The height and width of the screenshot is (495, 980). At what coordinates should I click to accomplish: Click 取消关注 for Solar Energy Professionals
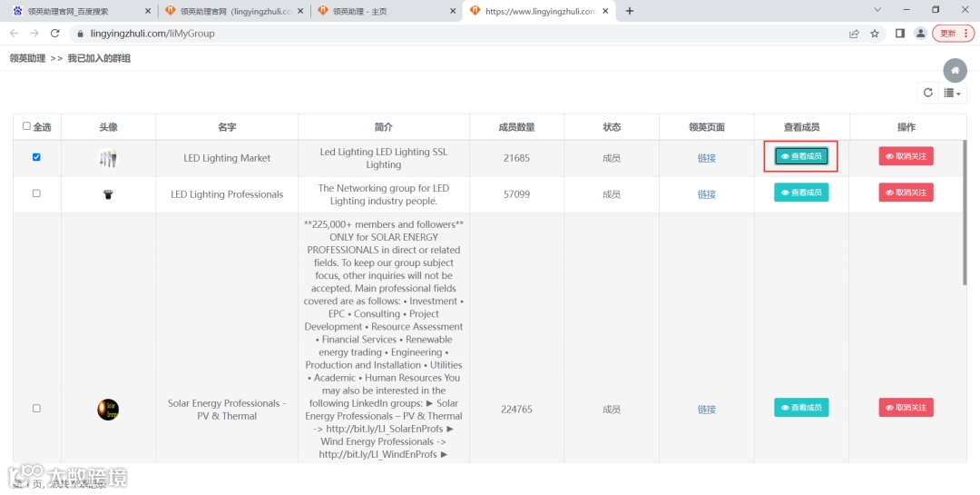(906, 408)
